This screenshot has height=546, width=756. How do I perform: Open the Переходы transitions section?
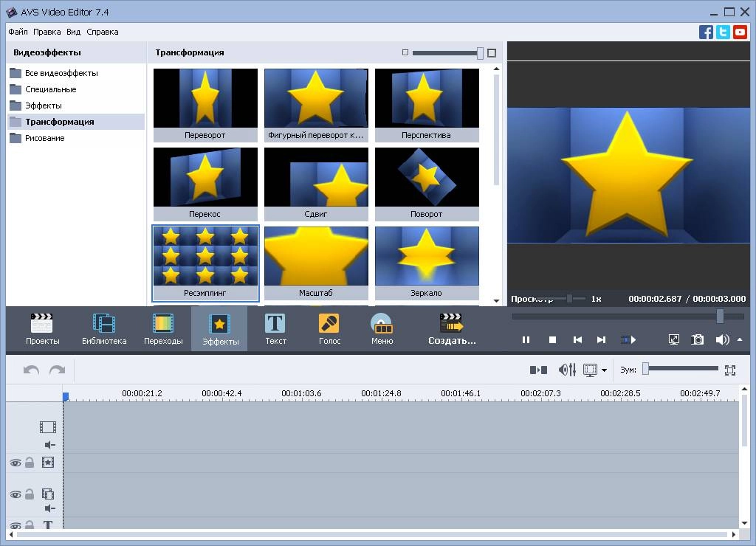pos(163,329)
